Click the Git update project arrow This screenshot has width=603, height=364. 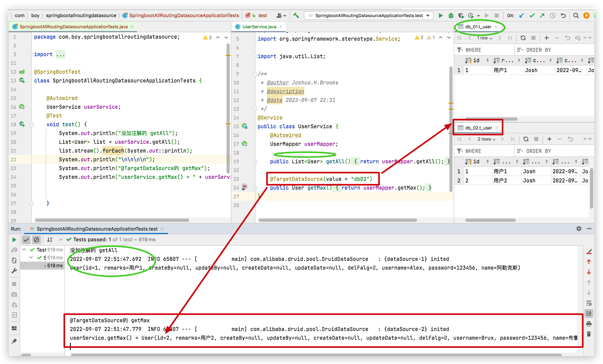521,16
